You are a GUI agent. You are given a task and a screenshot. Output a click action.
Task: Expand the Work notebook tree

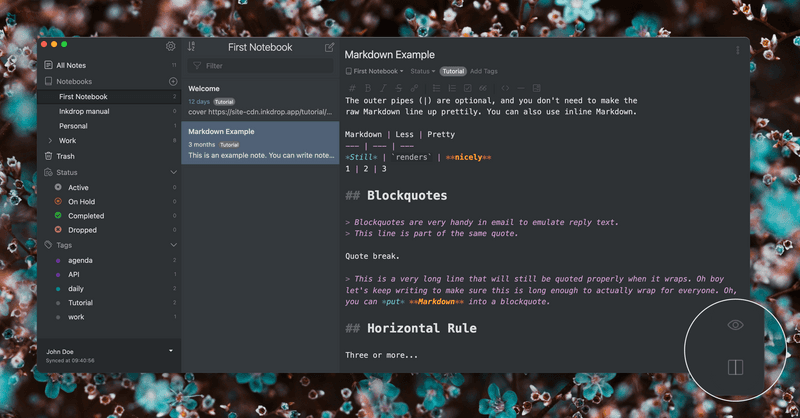click(x=51, y=141)
